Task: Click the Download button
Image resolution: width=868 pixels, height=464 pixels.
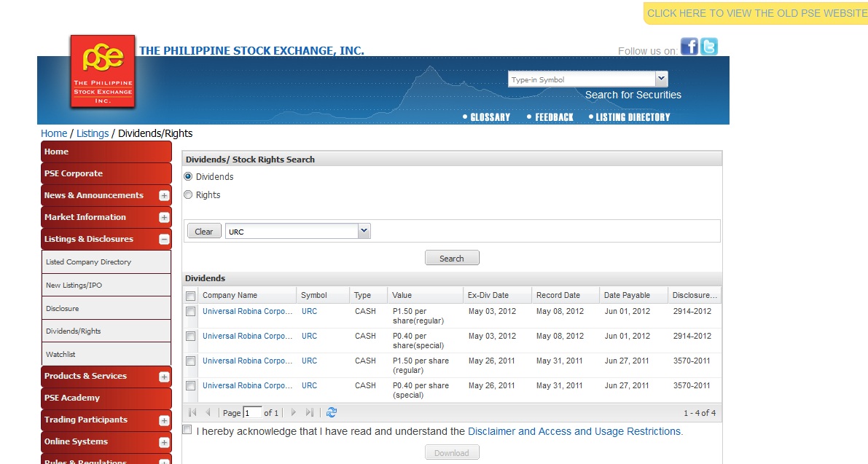Action: pyautogui.click(x=452, y=453)
